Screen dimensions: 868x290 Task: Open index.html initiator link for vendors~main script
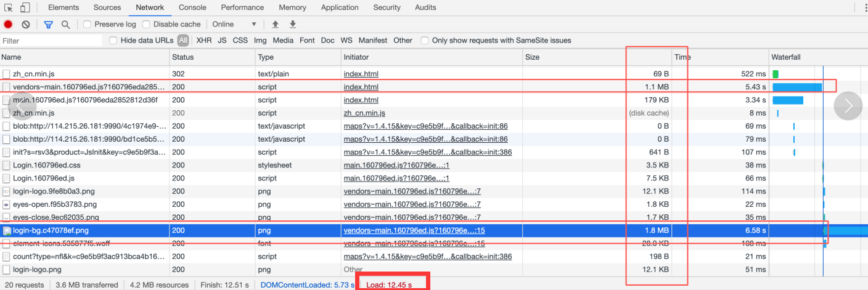click(361, 87)
